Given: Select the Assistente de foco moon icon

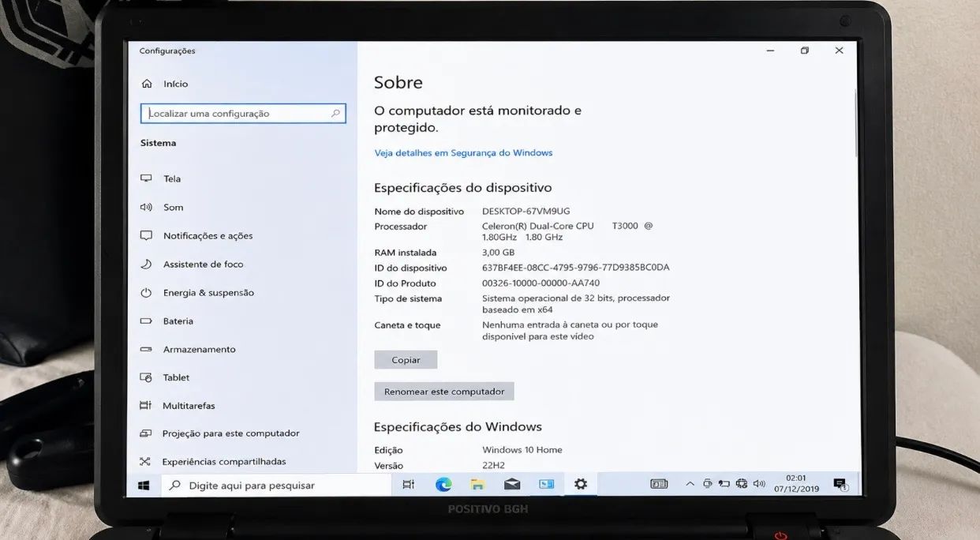Looking at the screenshot, I should [146, 264].
